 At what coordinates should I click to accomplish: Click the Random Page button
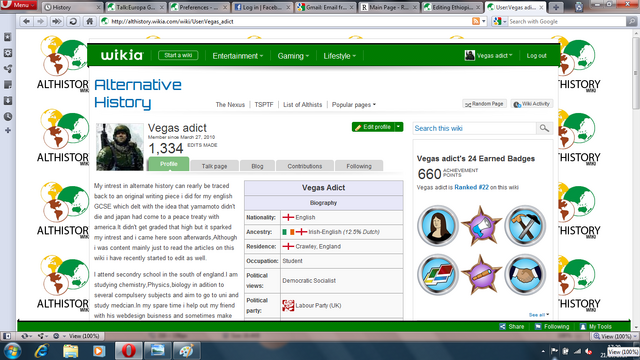pyautogui.click(x=484, y=104)
